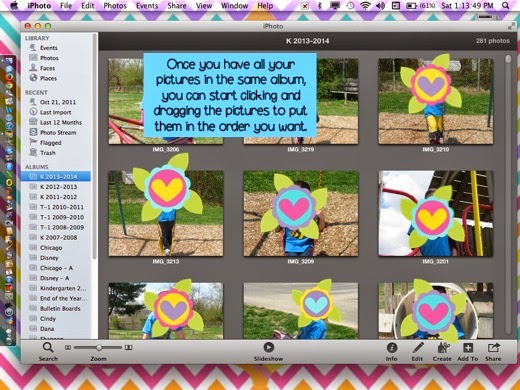
Task: Click the Share button in the toolbar
Action: click(493, 348)
